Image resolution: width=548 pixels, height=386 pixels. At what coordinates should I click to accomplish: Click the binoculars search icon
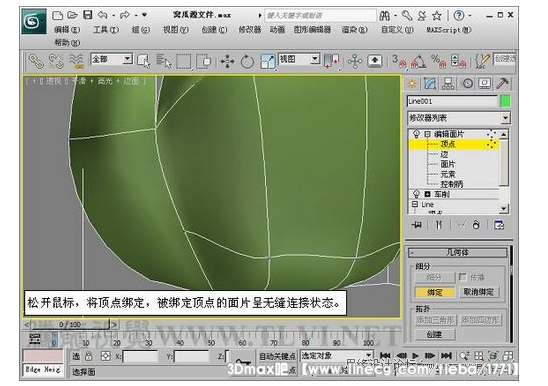point(384,15)
